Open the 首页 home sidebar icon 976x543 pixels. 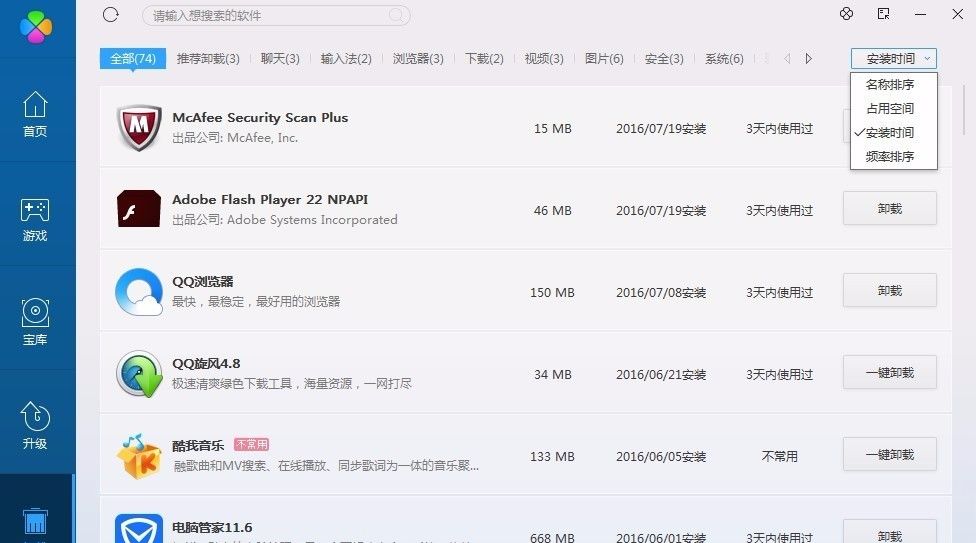click(35, 114)
